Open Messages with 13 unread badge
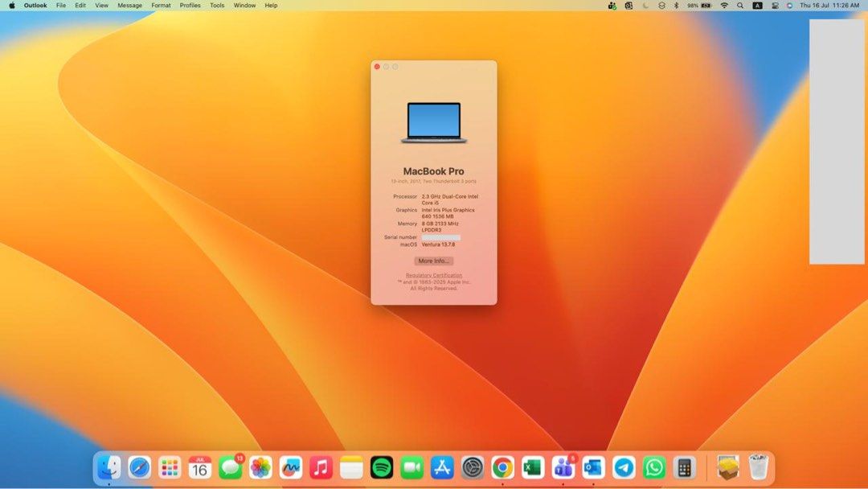This screenshot has width=868, height=489. tap(231, 468)
